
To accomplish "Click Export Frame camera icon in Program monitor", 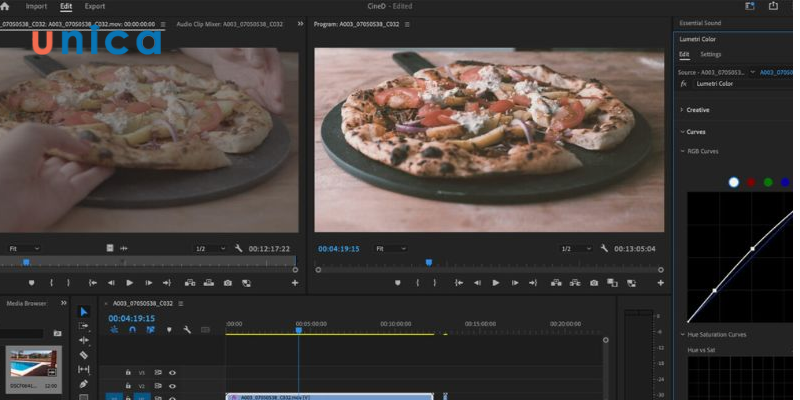I will point(593,283).
